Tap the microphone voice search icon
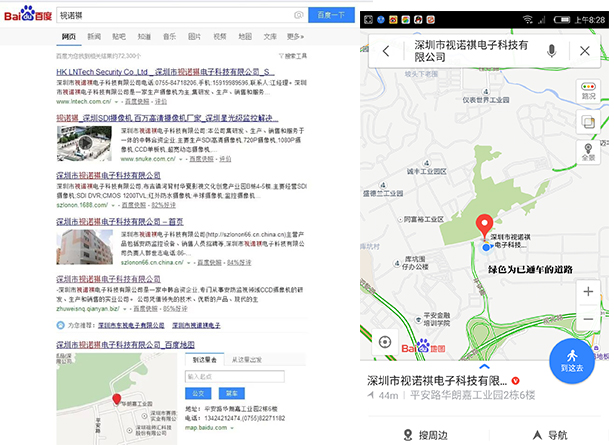The height and width of the screenshot is (445, 614). tap(551, 51)
